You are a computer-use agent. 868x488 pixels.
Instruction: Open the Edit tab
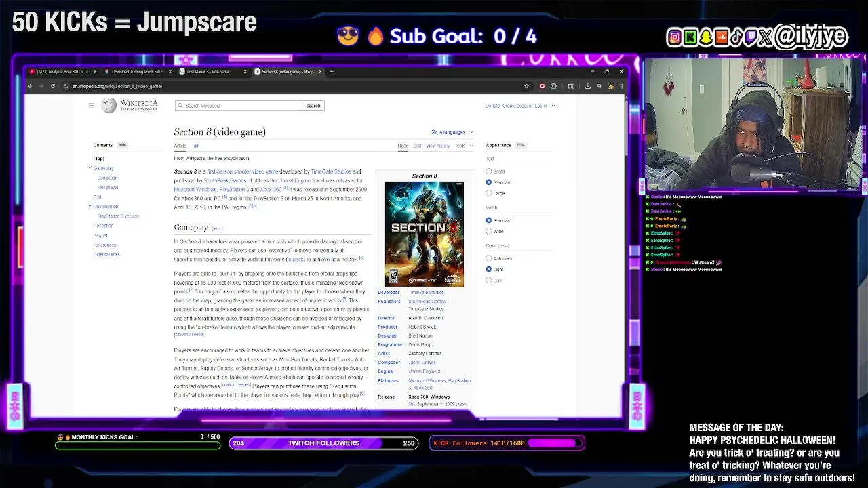click(417, 146)
